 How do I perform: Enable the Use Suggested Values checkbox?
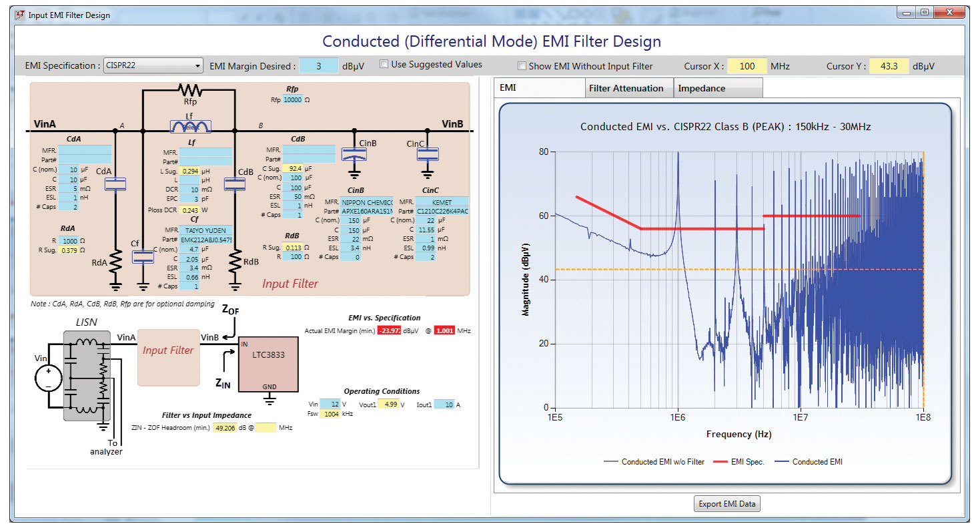tap(384, 65)
